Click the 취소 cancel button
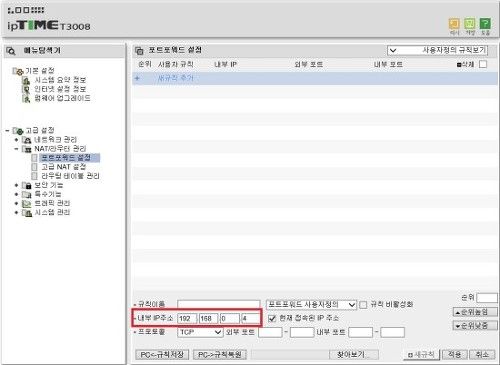500x365 pixels. [x=482, y=355]
